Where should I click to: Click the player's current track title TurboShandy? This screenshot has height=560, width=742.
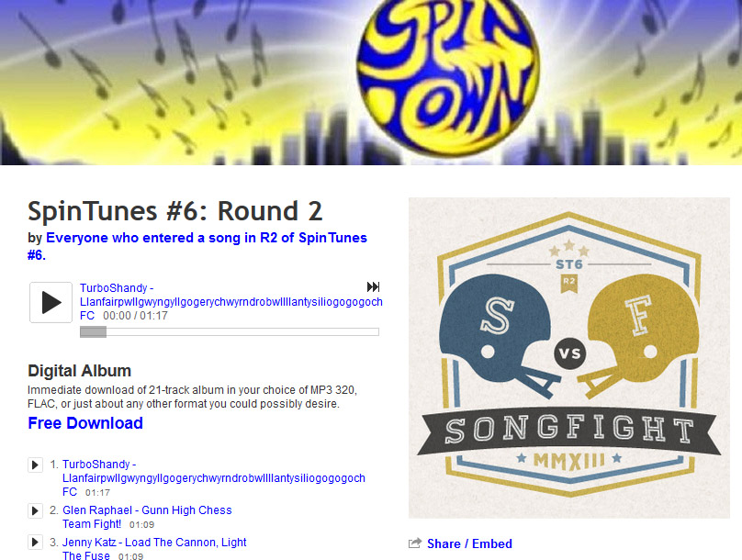[230, 302]
